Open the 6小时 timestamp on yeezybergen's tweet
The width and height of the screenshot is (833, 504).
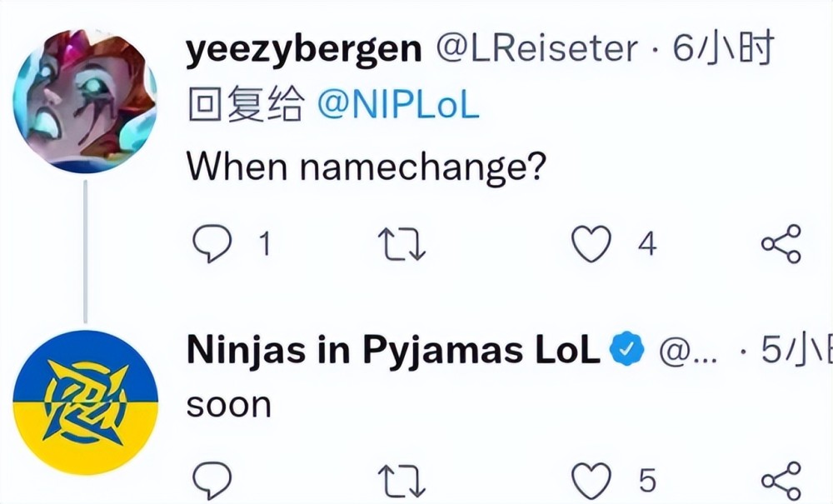pyautogui.click(x=723, y=52)
